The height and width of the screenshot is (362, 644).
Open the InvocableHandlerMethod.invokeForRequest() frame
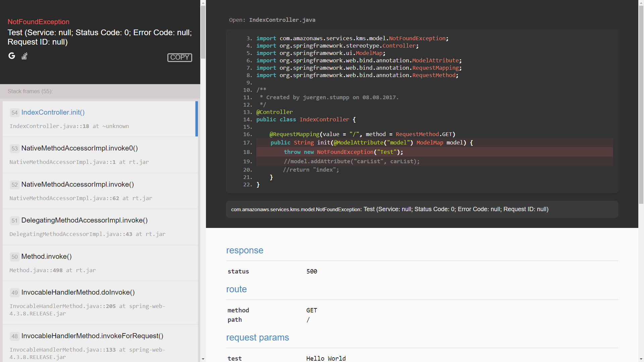coord(92,336)
